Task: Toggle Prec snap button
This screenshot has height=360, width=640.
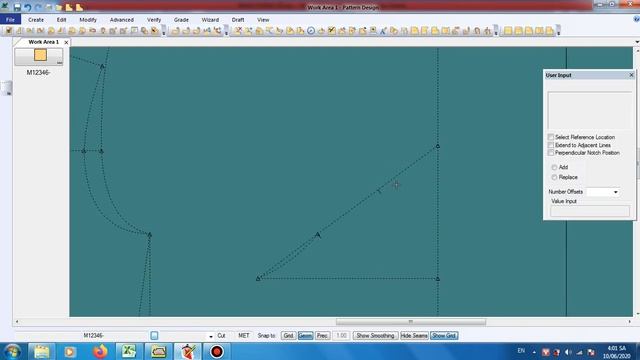Action: coord(322,336)
